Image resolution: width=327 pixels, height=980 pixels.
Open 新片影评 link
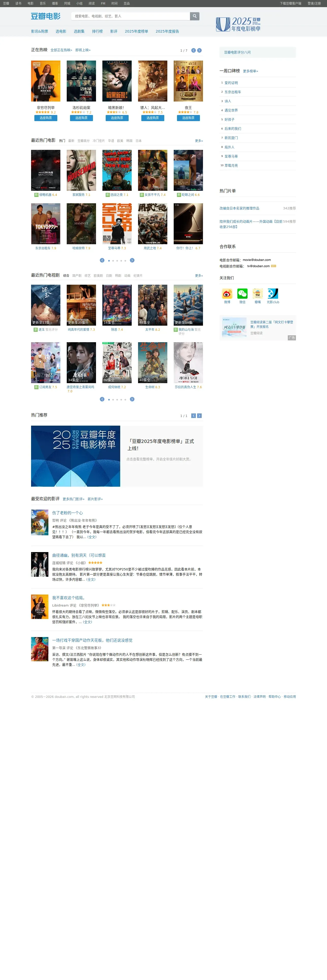[x=95, y=499]
